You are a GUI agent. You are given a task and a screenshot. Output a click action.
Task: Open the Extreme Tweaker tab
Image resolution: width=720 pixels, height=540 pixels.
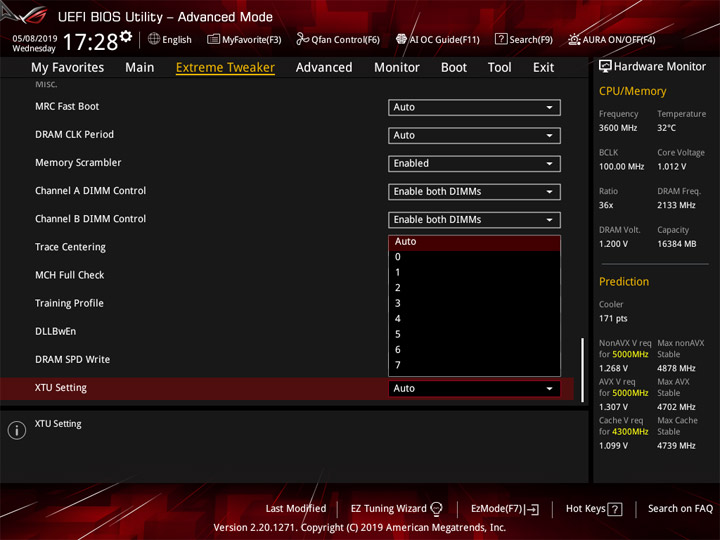225,68
